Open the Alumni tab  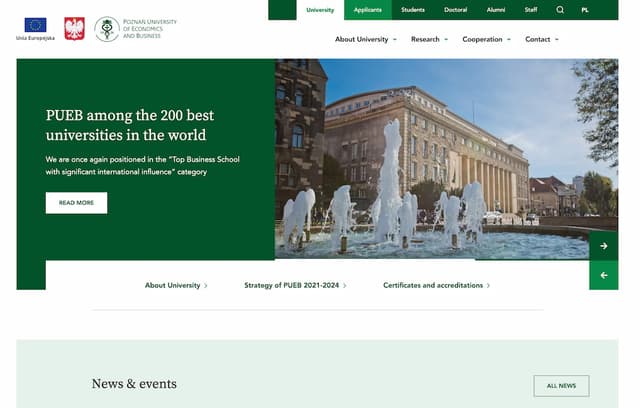coord(496,10)
